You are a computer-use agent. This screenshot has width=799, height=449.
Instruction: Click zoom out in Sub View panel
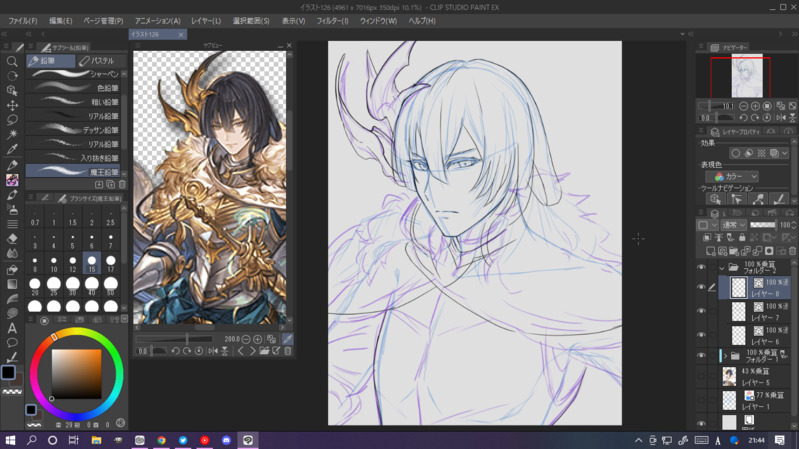(246, 339)
